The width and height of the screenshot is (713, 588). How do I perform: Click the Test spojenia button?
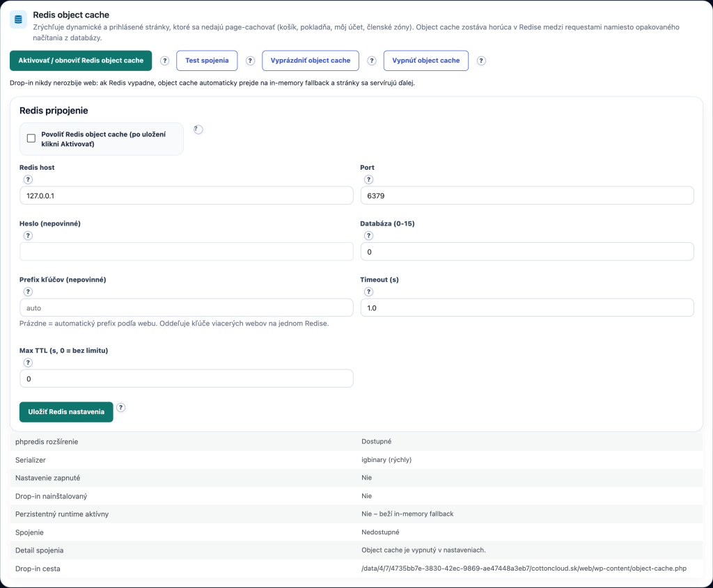(x=207, y=61)
